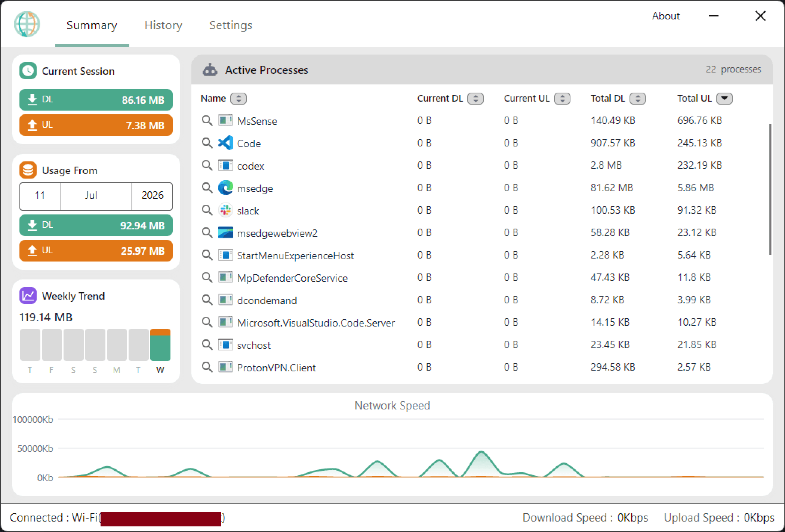Viewport: 785px width, 532px height.
Task: Sort by Current DL column arrows
Action: (475, 99)
